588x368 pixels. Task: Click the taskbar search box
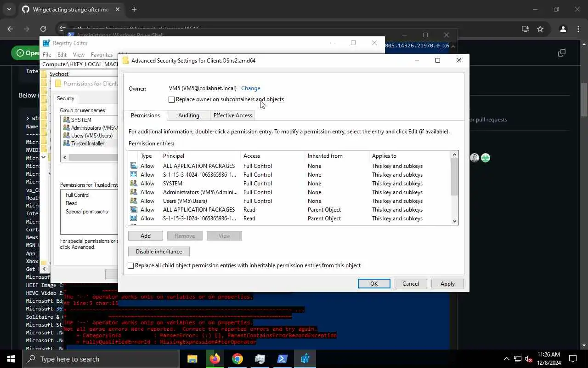101,359
